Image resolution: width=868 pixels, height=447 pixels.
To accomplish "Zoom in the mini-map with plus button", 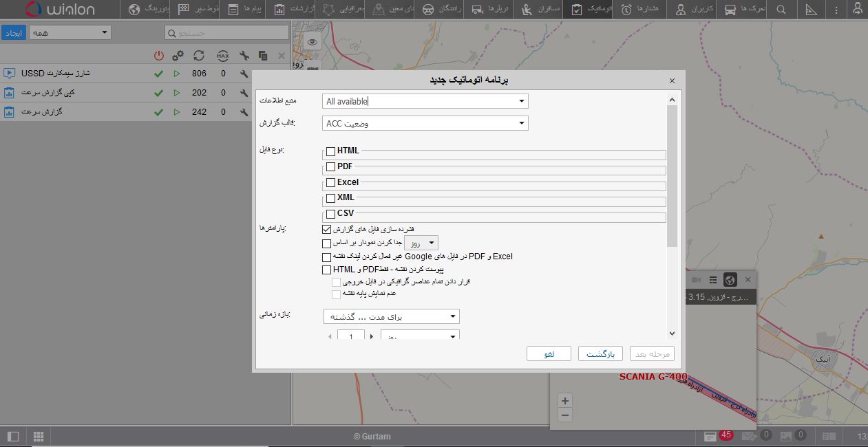I will (565, 401).
